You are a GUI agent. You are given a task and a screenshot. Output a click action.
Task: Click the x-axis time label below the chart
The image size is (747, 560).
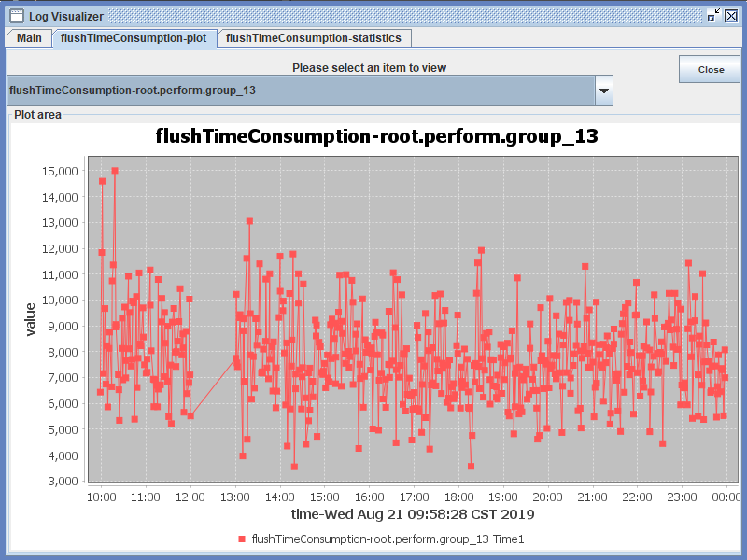pyautogui.click(x=413, y=514)
